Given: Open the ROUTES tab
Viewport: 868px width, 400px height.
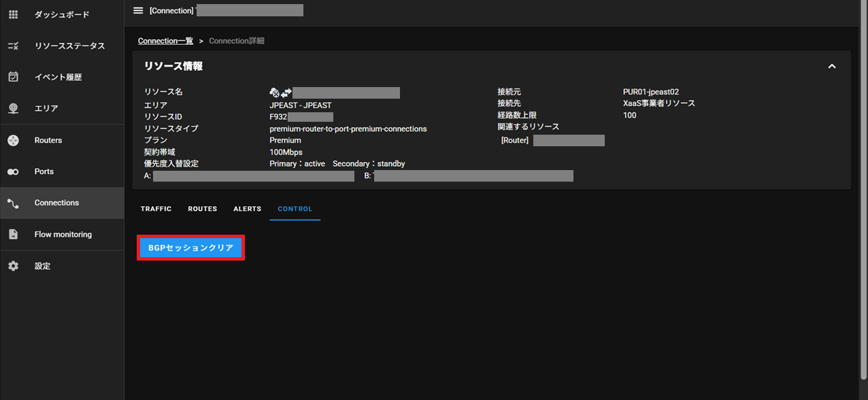Looking at the screenshot, I should point(202,209).
